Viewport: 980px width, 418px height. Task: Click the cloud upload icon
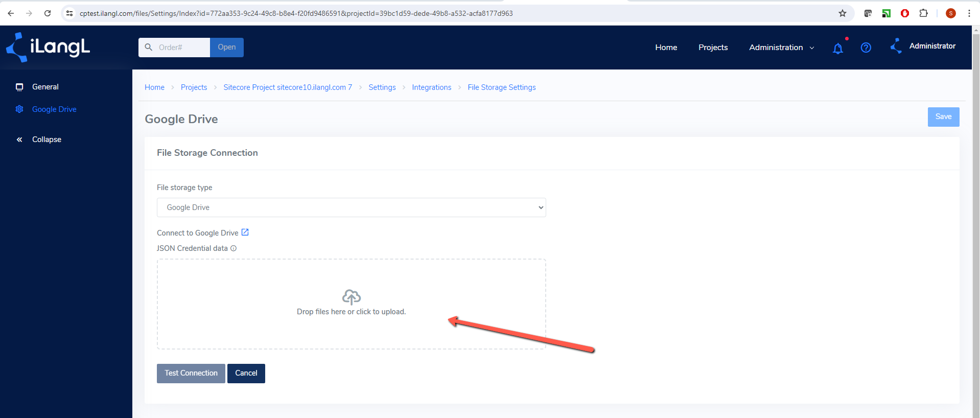coord(352,297)
